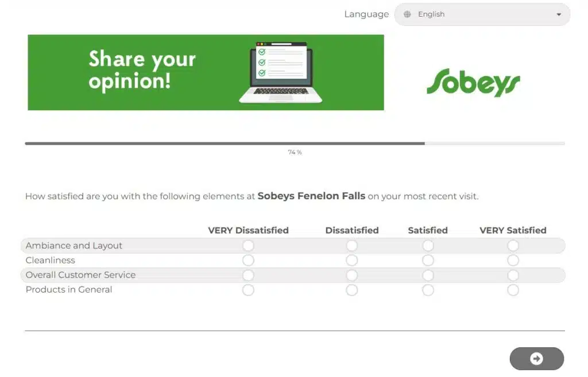Mark Overall Customer Service as VERY Dissatisfied
The width and height of the screenshot is (588, 377).
pos(248,275)
